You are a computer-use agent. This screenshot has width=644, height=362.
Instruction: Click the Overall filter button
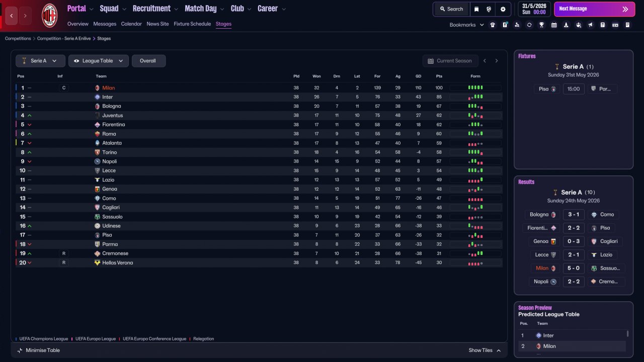(x=148, y=61)
